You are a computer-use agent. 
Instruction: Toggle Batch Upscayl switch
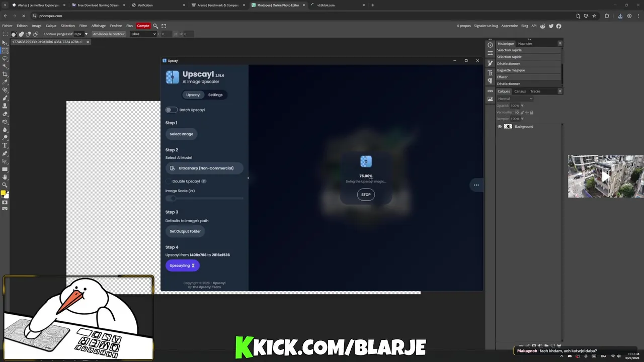(x=171, y=110)
